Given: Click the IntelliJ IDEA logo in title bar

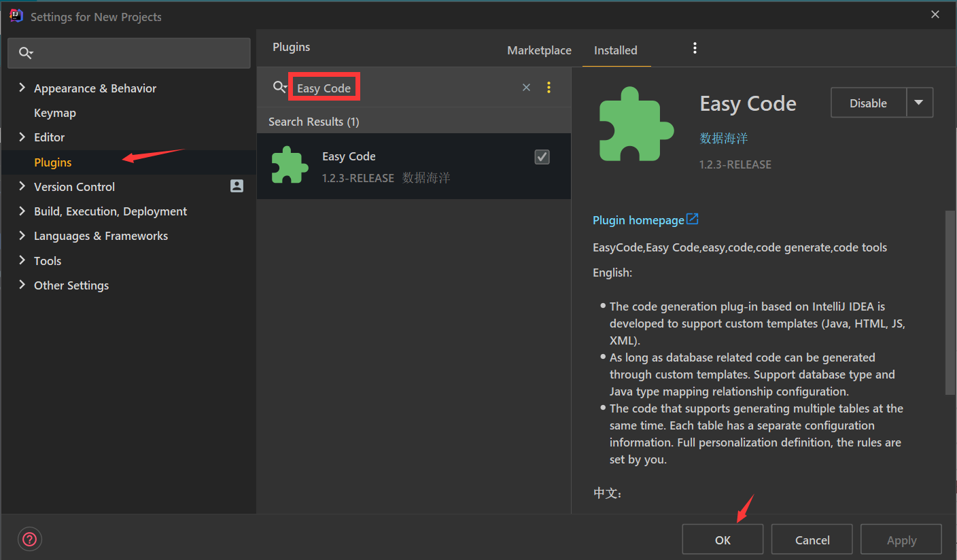Looking at the screenshot, I should (x=16, y=16).
